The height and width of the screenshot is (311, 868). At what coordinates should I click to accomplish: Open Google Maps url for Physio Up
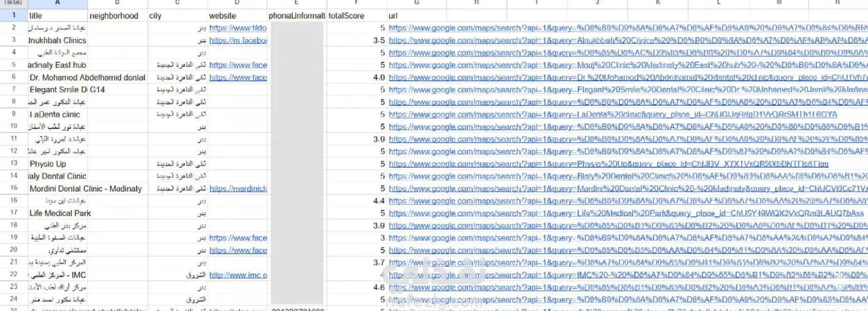(609, 164)
